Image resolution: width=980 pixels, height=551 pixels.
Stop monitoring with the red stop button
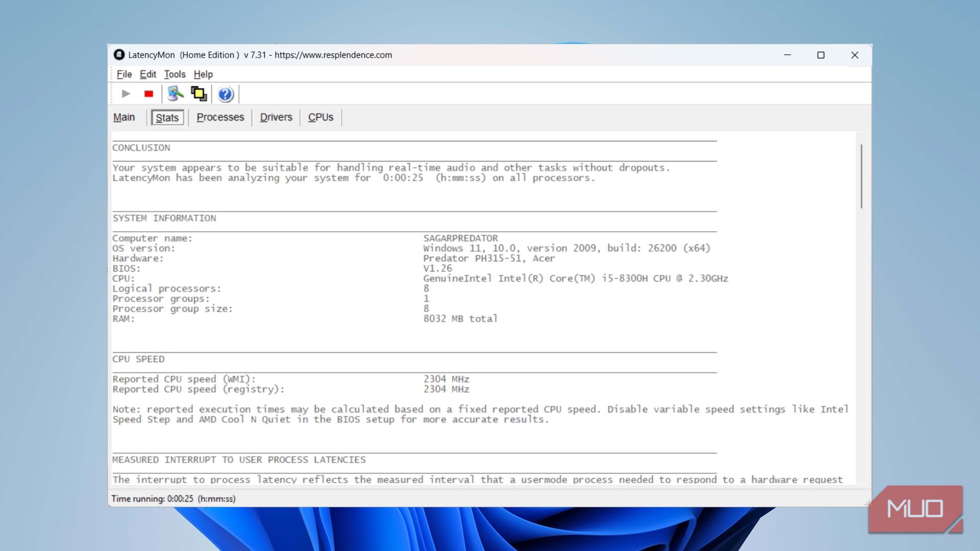149,94
